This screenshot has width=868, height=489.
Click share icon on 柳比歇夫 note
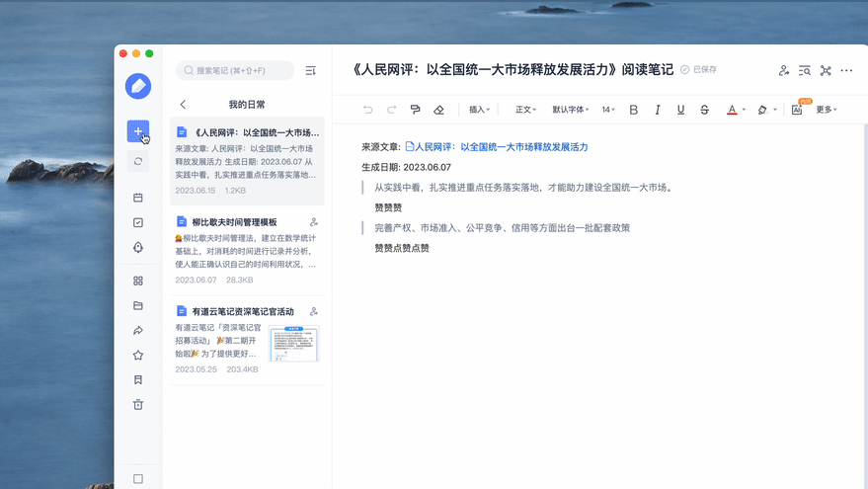tap(314, 222)
